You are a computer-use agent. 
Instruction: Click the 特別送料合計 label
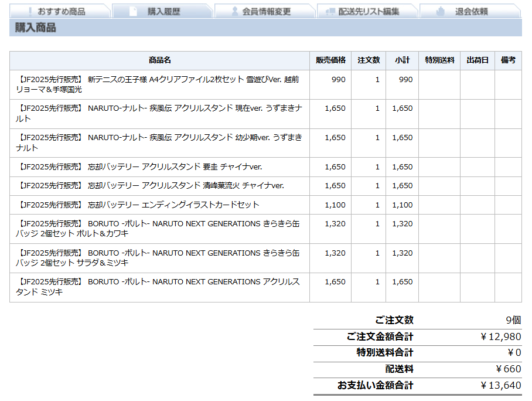(x=385, y=352)
